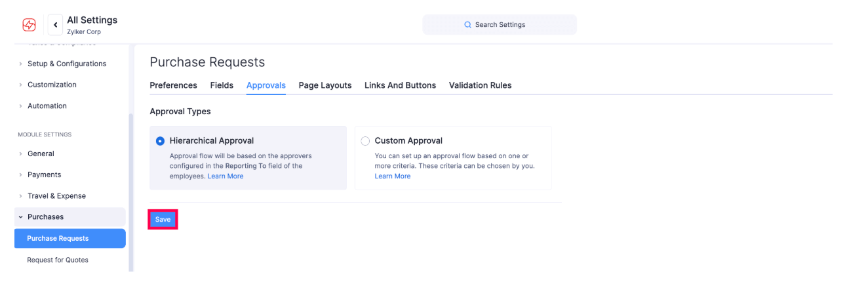Click the Zoho Expense logo icon
The height and width of the screenshot is (286, 868).
click(x=29, y=25)
